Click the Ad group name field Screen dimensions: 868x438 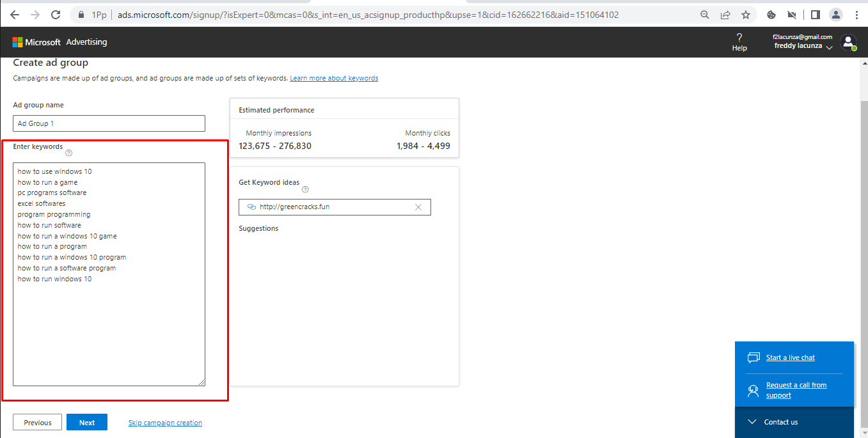click(x=109, y=123)
